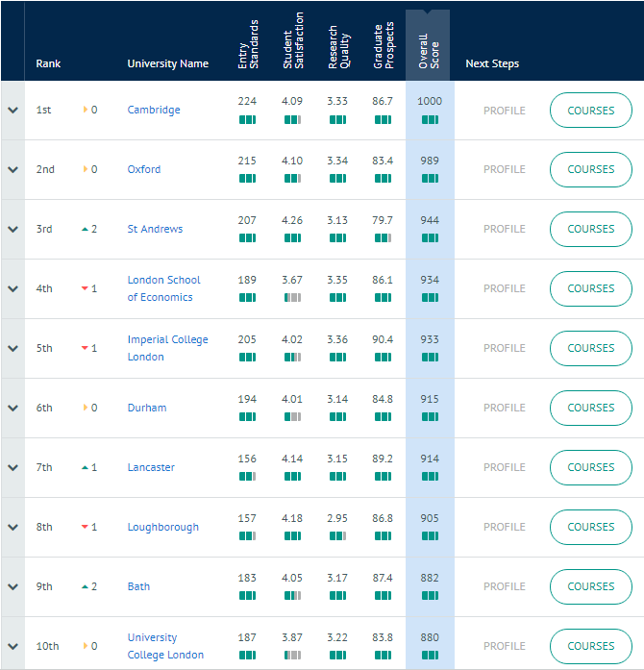View PROFILE for London School of Economics
The image size is (644, 670).
click(505, 288)
